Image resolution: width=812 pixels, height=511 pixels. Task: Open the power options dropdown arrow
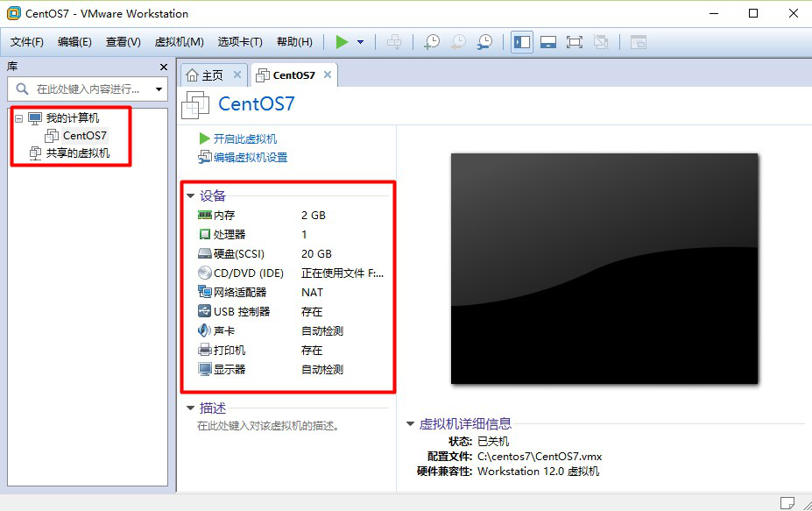[x=360, y=42]
